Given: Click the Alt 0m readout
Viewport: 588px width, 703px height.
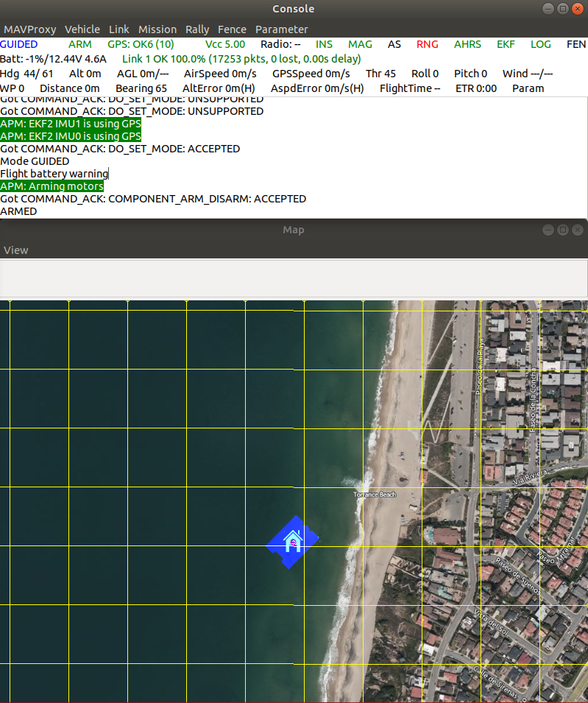Looking at the screenshot, I should [85, 74].
